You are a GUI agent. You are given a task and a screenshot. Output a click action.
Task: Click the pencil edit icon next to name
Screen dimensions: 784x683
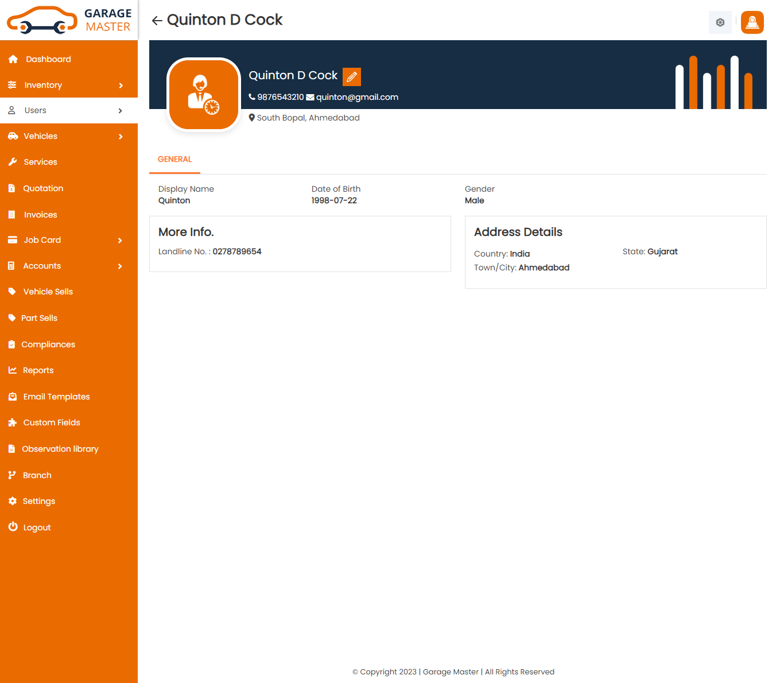pos(352,76)
